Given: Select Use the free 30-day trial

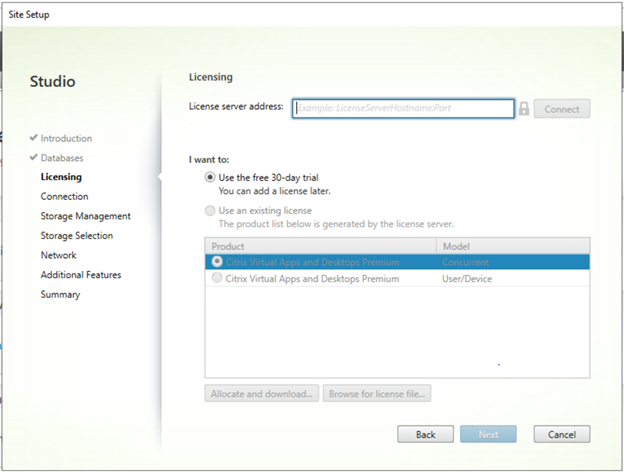Looking at the screenshot, I should click(x=210, y=177).
